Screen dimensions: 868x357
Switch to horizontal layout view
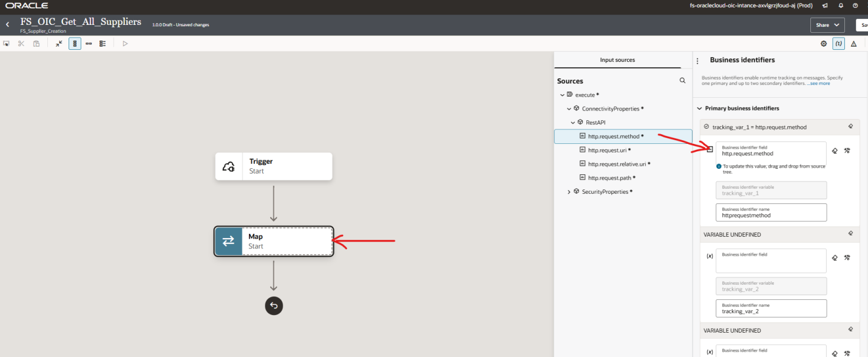pyautogui.click(x=89, y=44)
